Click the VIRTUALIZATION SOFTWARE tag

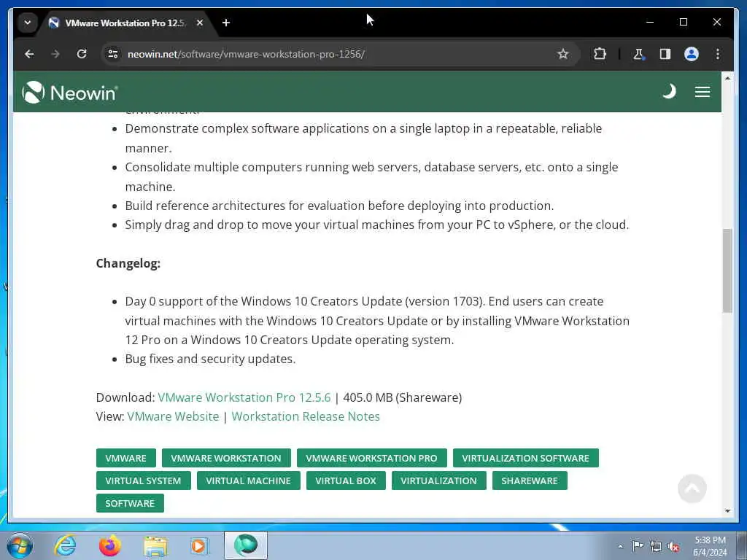tap(525, 458)
